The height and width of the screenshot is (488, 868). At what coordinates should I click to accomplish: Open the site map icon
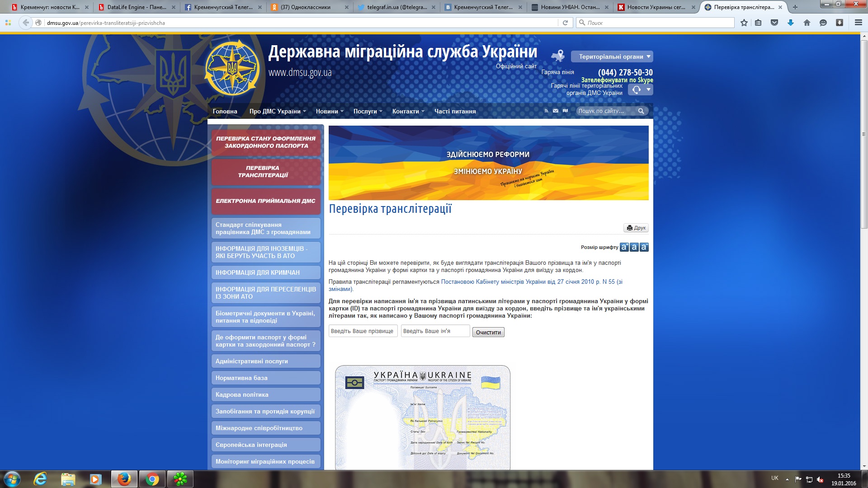point(565,111)
